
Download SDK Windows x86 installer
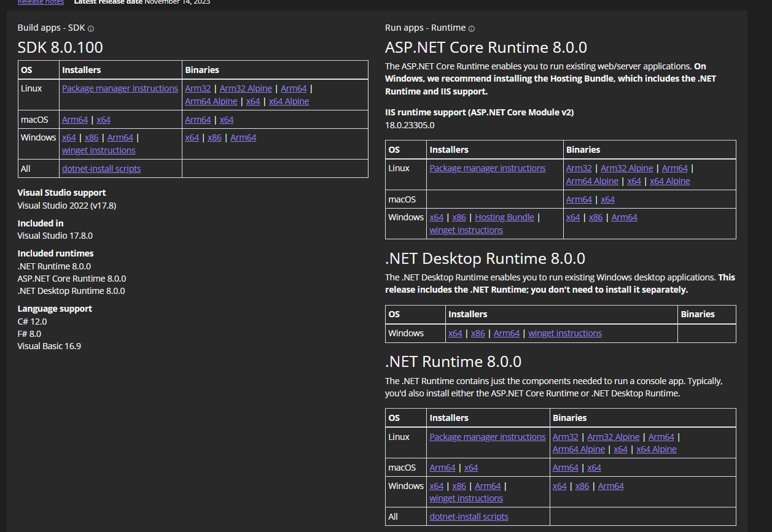pos(92,137)
